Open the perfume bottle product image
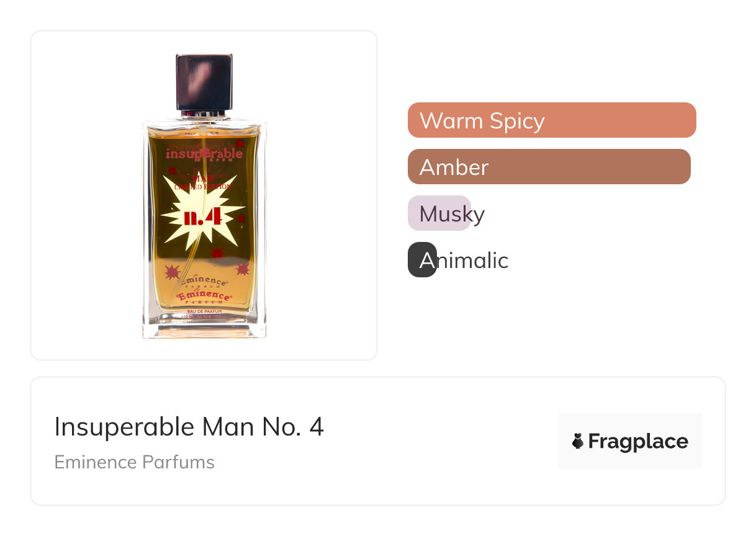 point(204,195)
